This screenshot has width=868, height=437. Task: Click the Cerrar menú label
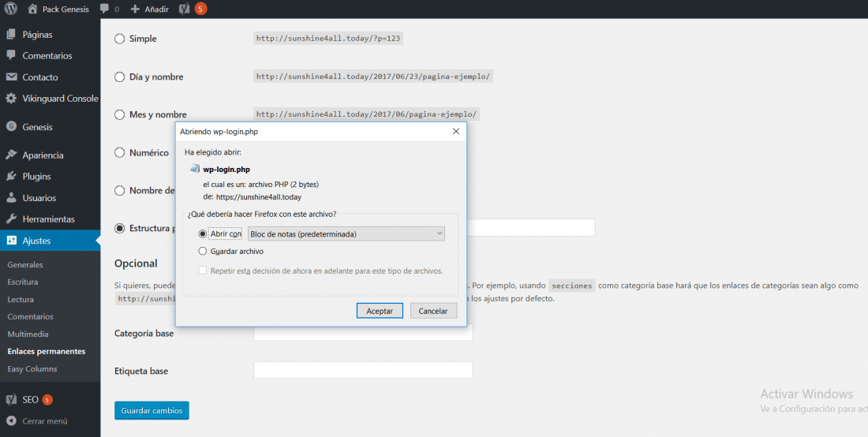45,421
